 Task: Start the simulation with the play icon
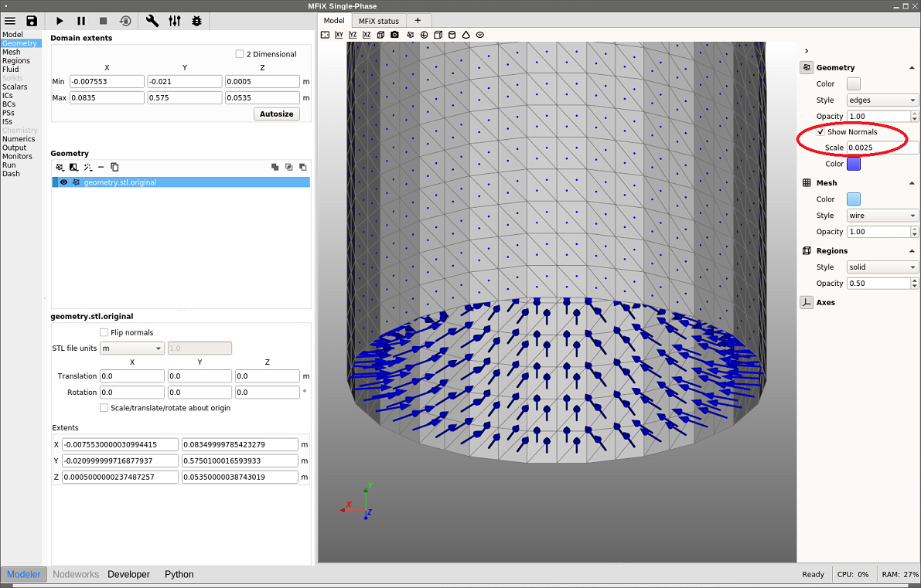point(60,21)
